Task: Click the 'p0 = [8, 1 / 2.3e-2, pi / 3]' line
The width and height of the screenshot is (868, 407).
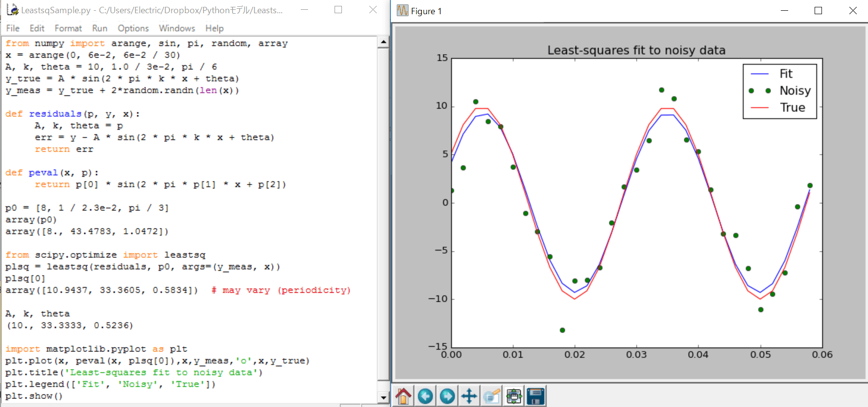Action: 87,208
